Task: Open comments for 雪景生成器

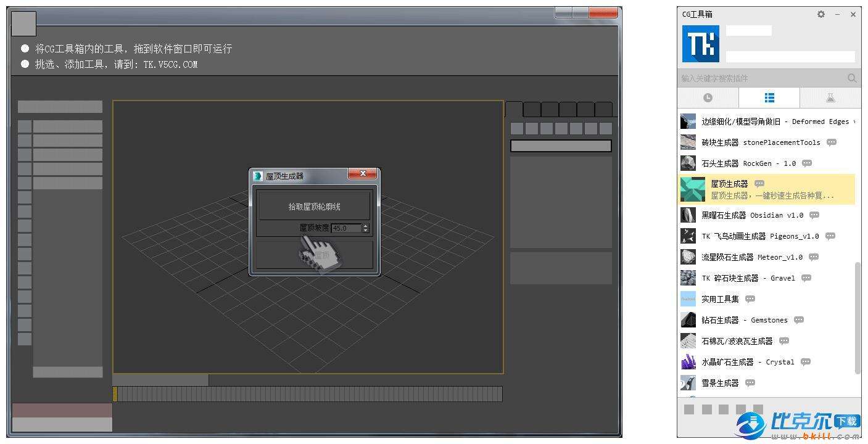Action: pyautogui.click(x=750, y=383)
